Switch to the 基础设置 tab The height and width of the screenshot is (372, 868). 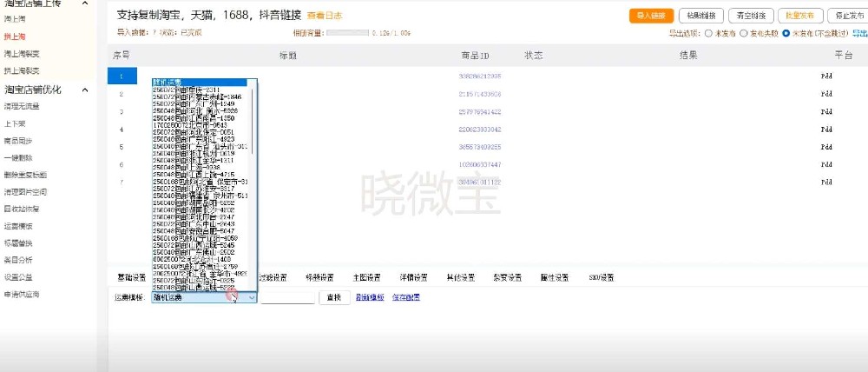coord(131,278)
